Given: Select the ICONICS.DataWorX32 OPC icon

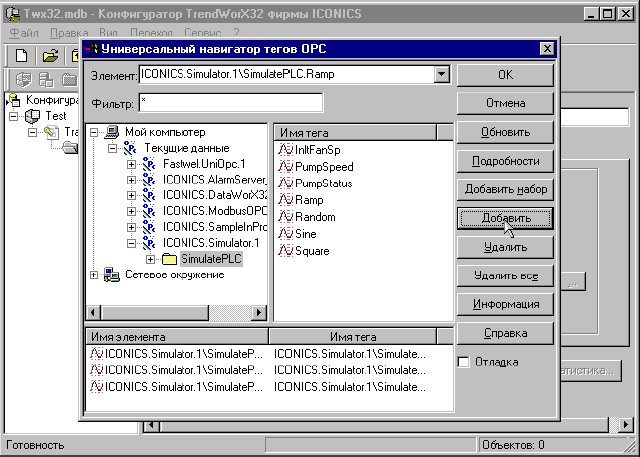Looking at the screenshot, I should pyautogui.click(x=149, y=195).
